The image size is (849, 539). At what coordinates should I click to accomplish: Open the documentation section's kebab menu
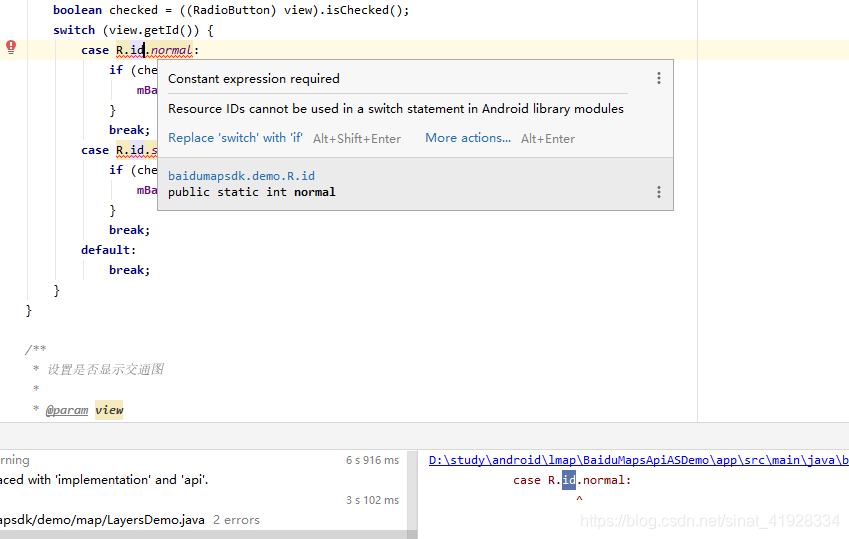pyautogui.click(x=658, y=192)
